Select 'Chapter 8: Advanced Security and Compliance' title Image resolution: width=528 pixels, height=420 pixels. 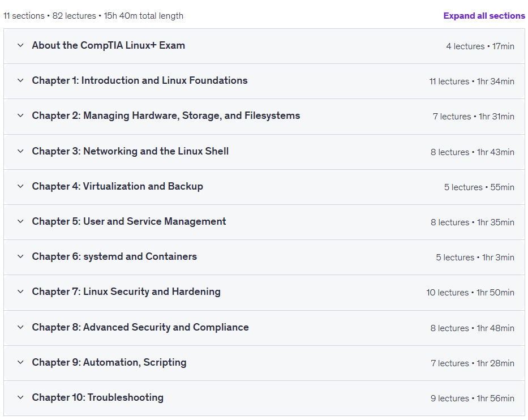[140, 327]
